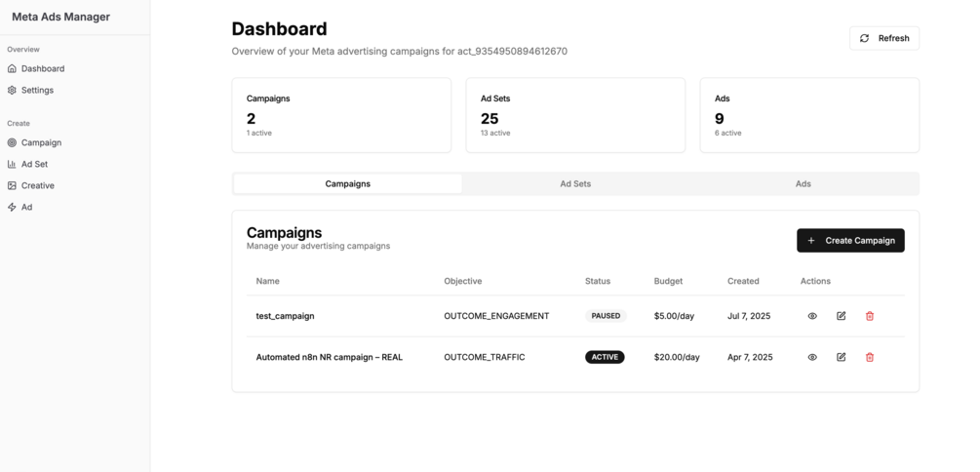The height and width of the screenshot is (472, 980).
Task: Click the Dashboard home icon in sidebar
Action: click(x=12, y=68)
